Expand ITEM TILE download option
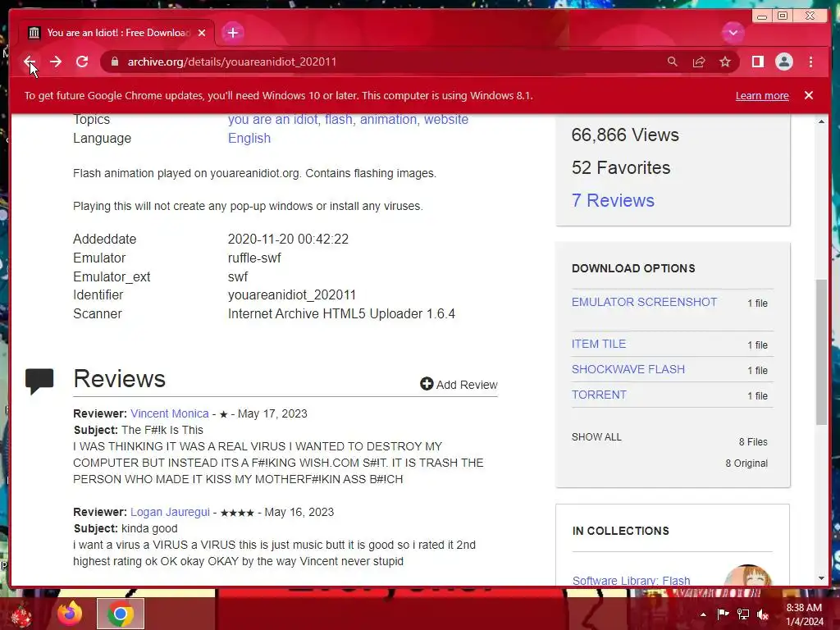The image size is (840, 630). (x=598, y=344)
